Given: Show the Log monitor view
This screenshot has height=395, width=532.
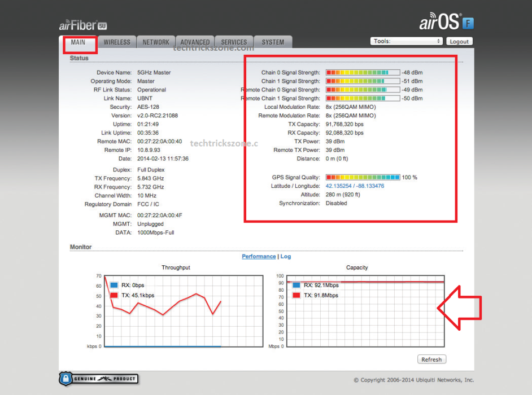Looking at the screenshot, I should [x=286, y=256].
